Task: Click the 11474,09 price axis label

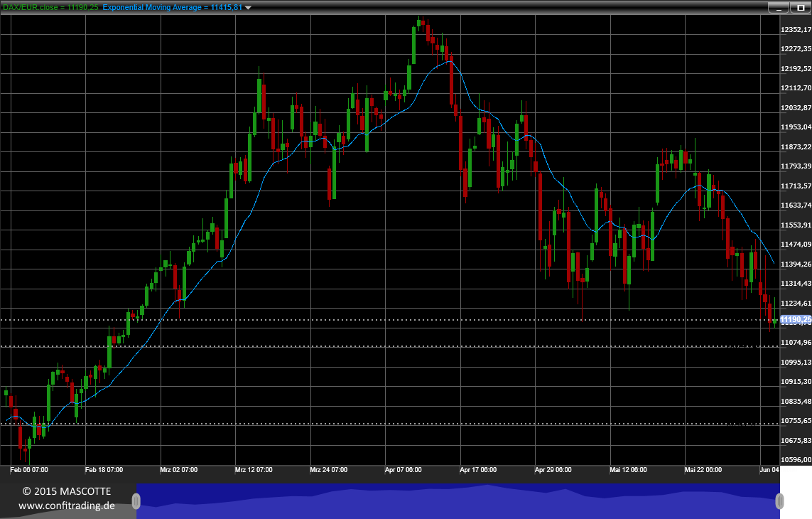Action: (796, 244)
